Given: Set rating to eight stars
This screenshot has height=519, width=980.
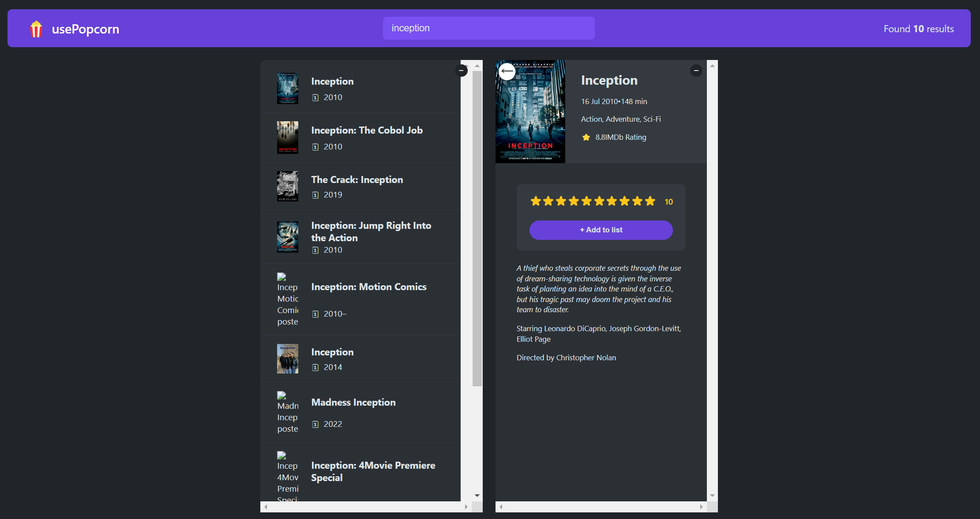Looking at the screenshot, I should (624, 202).
